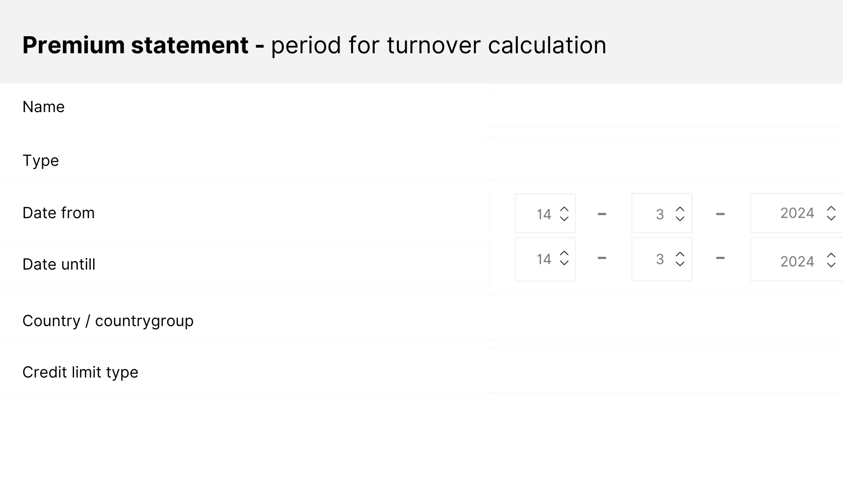Decrease the Date untill day value

click(x=564, y=263)
